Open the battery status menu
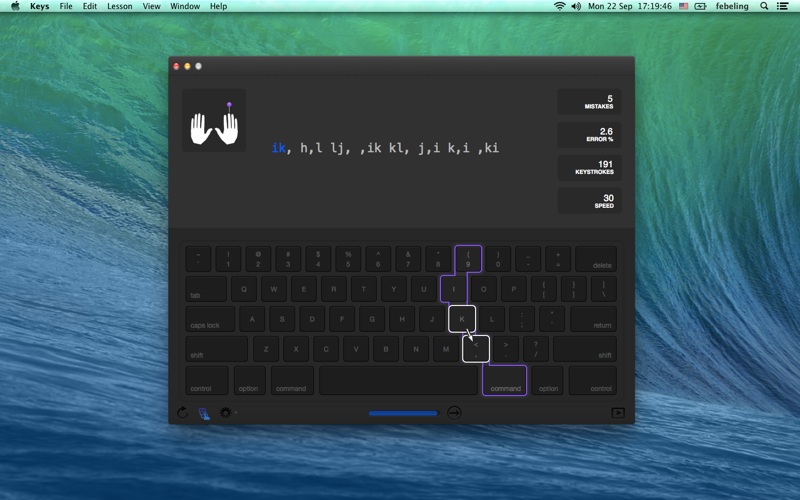This screenshot has width=800, height=500. [701, 6]
